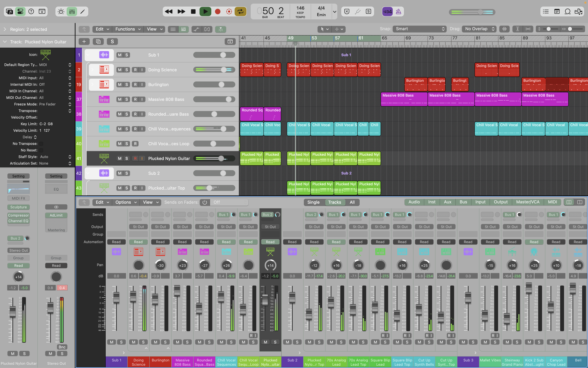Click the Channel EQ plug-in slot

(19, 221)
